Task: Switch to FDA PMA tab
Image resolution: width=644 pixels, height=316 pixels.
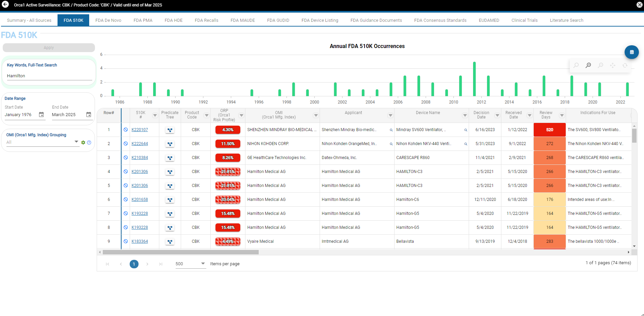Action: 143,20
